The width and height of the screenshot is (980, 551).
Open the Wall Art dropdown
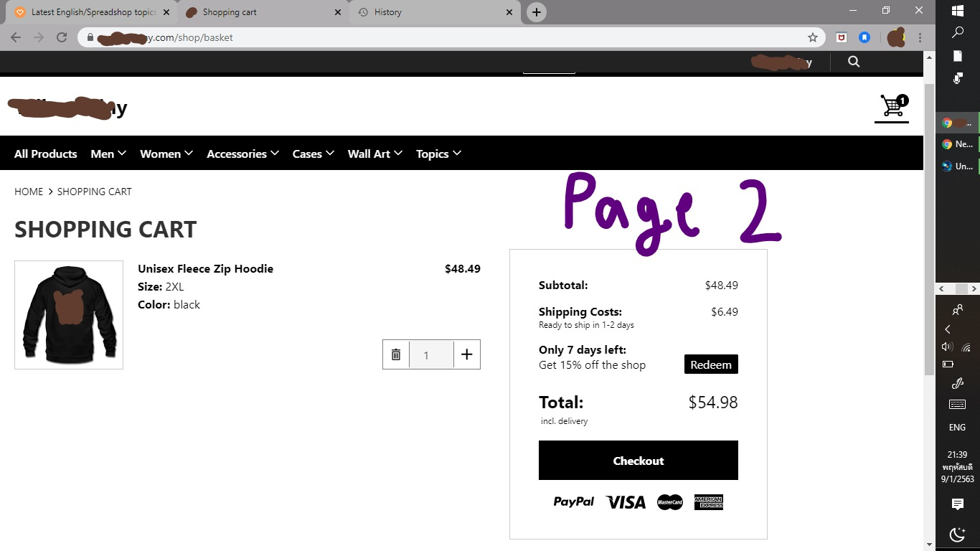(374, 154)
